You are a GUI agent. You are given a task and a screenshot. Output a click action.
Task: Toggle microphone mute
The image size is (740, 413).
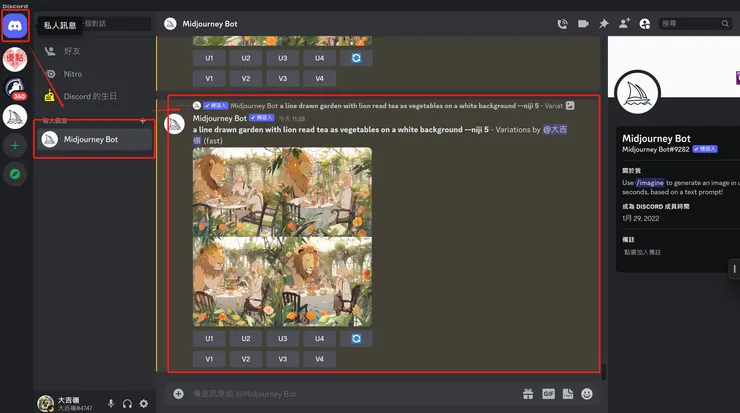111,404
